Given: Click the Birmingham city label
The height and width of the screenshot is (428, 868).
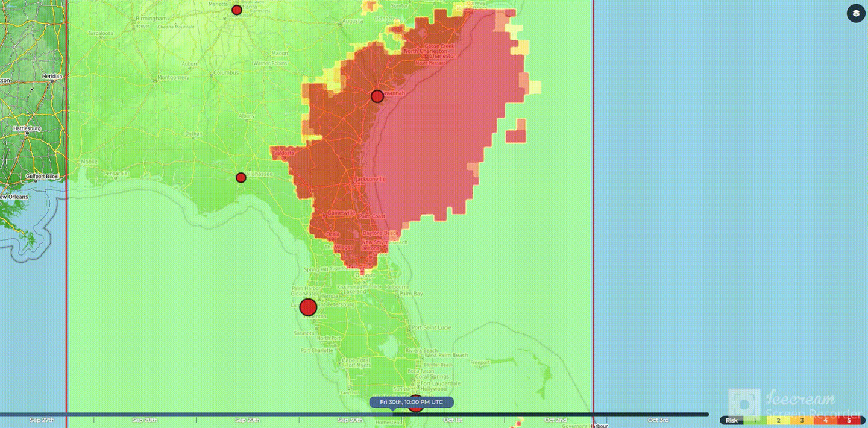Looking at the screenshot, I should pos(153,18).
